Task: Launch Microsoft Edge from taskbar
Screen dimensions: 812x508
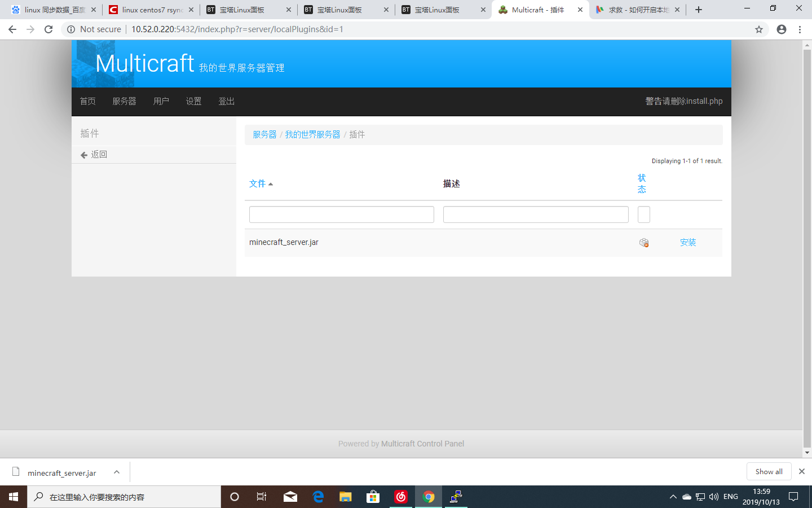Action: pos(318,497)
